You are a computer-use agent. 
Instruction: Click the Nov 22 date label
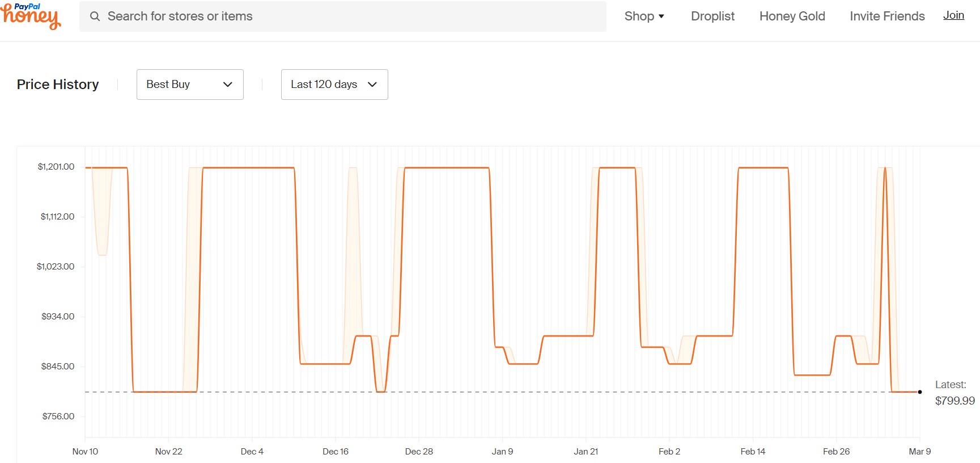click(169, 452)
